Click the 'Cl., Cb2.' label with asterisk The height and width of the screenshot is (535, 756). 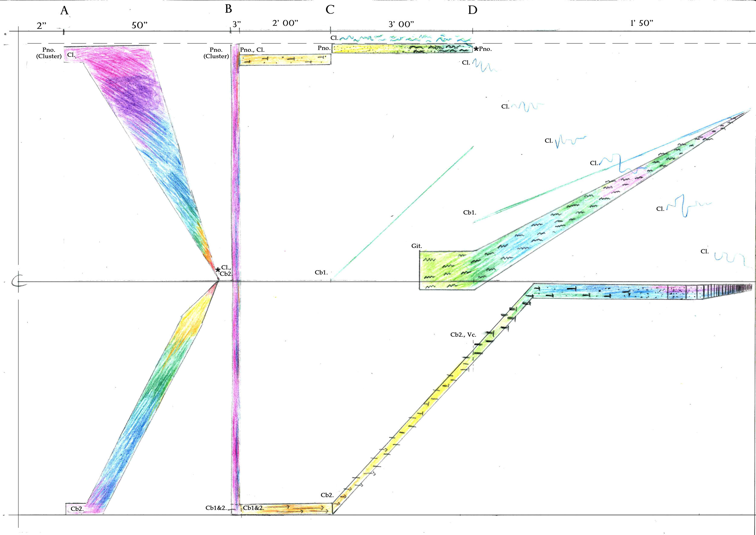tap(224, 271)
